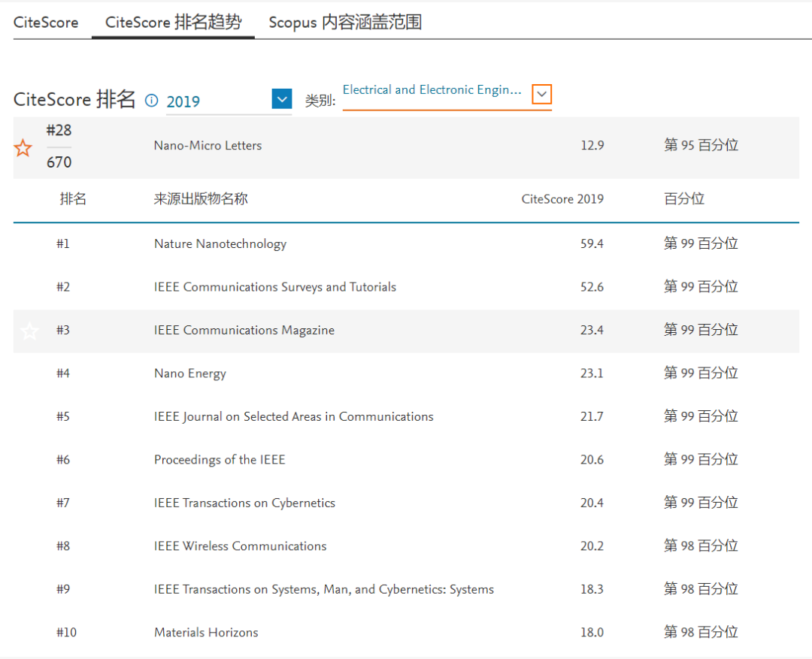Screen dimensions: 812x659
Task: Click rank #1 in the table
Action: [x=63, y=243]
